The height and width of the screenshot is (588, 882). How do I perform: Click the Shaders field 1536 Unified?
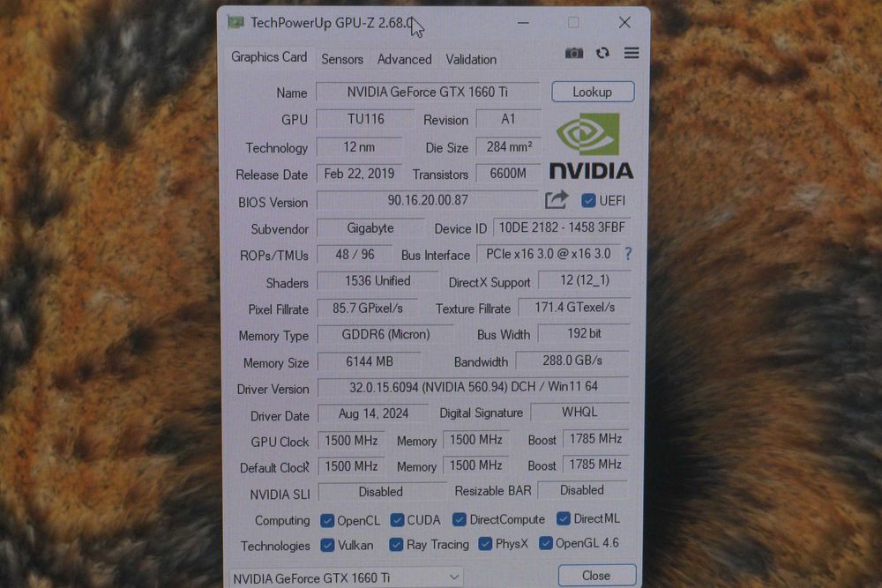[377, 281]
